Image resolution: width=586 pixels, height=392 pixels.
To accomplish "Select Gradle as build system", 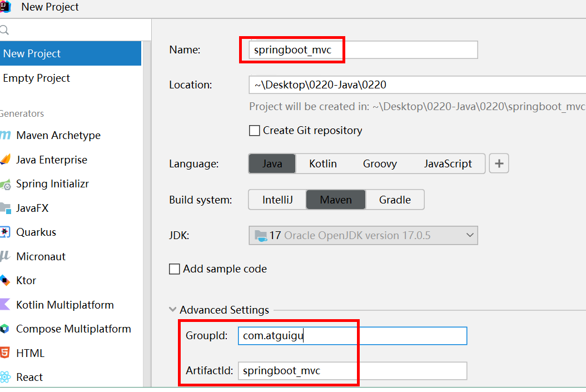I will (x=395, y=200).
